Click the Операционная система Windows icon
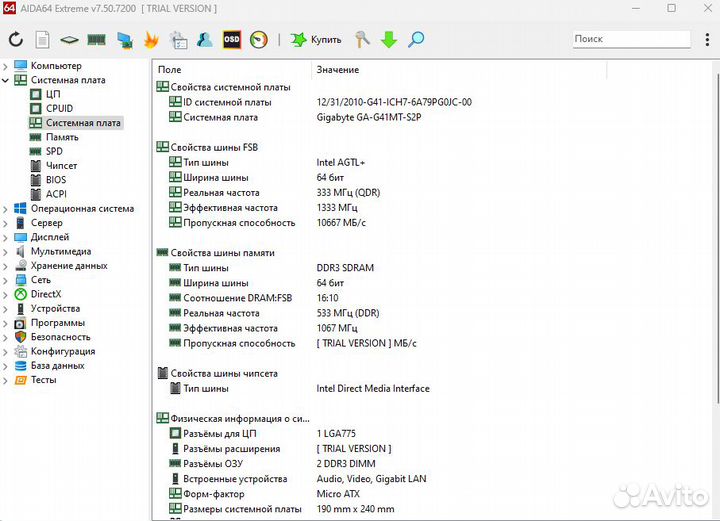Viewport: 720px width, 521px height. click(x=20, y=208)
